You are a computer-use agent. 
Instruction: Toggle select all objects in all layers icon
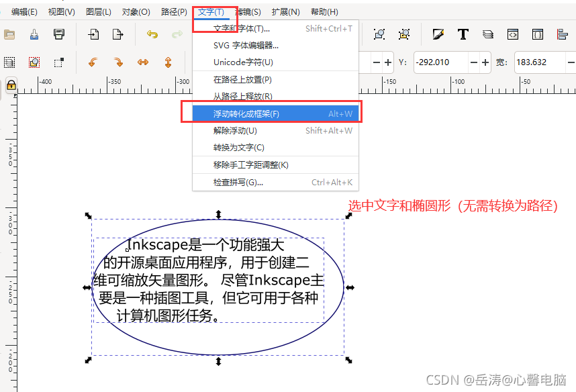9,62
